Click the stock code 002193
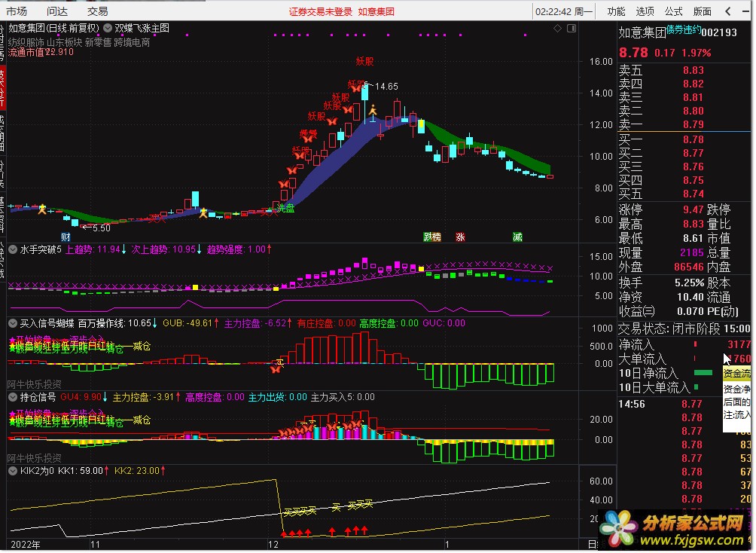The height and width of the screenshot is (553, 756). 719,33
